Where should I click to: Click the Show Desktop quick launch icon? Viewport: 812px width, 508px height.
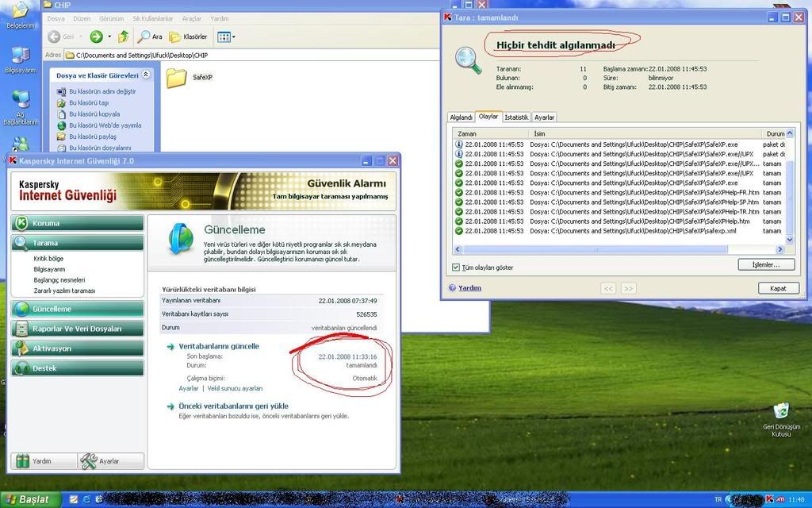(74, 499)
